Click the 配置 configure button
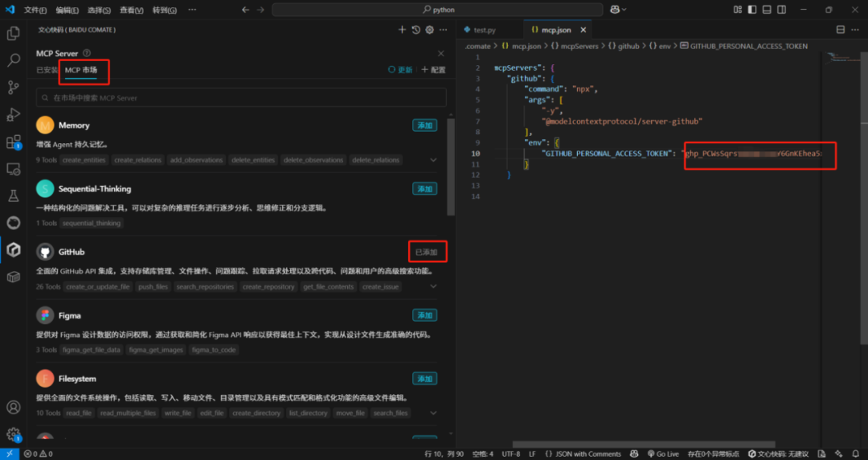 pos(433,70)
